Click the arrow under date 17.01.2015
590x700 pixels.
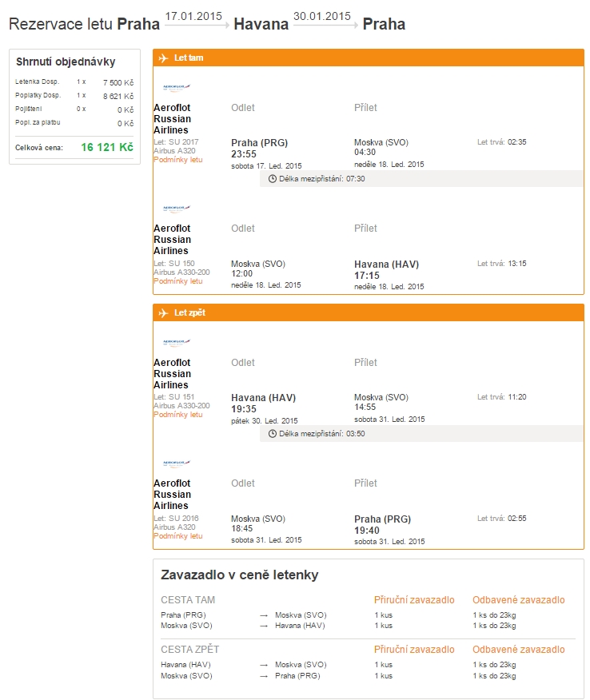click(x=197, y=27)
